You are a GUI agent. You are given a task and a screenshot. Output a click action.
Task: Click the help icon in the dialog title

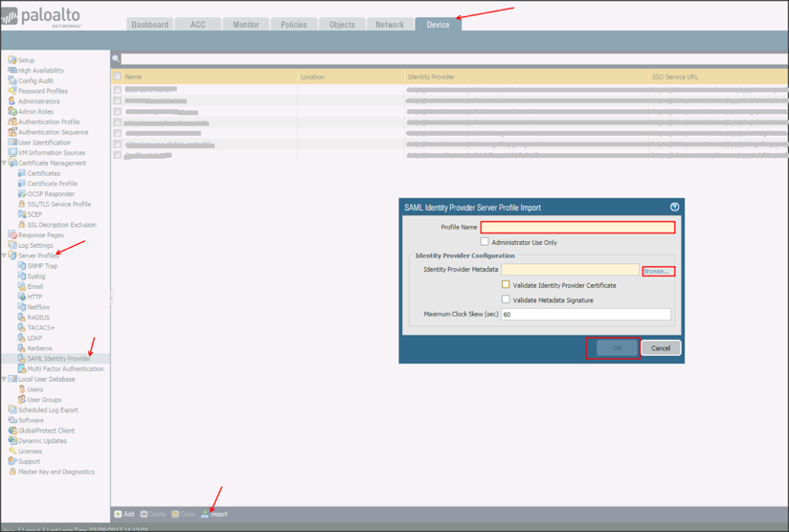674,207
